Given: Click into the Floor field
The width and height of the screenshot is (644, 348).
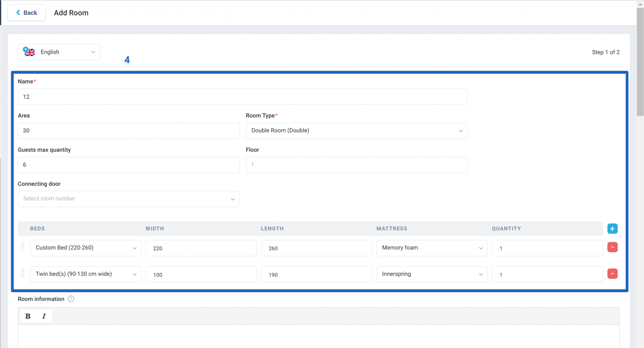Looking at the screenshot, I should point(356,165).
